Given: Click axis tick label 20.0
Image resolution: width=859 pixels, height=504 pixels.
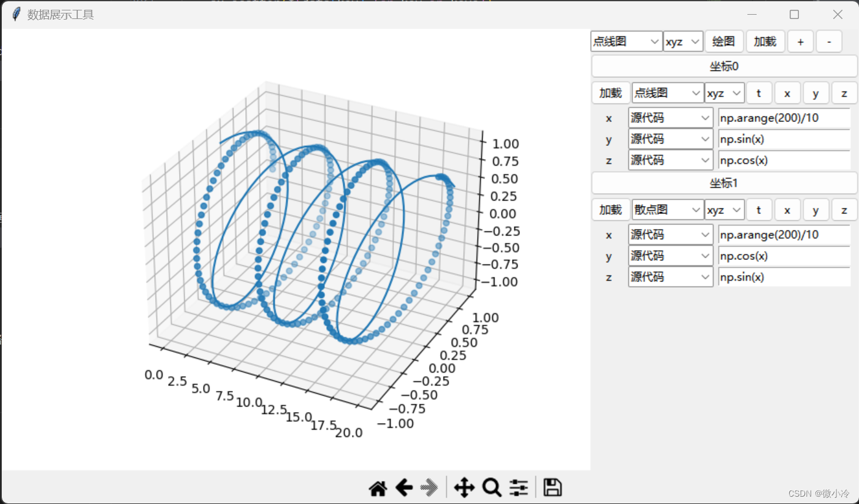Looking at the screenshot, I should [x=349, y=433].
